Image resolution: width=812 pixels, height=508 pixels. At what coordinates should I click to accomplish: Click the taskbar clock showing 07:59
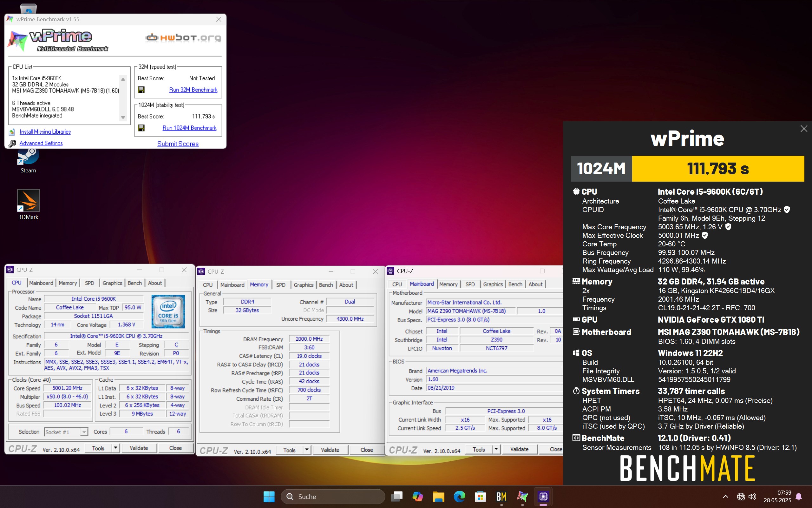click(777, 497)
